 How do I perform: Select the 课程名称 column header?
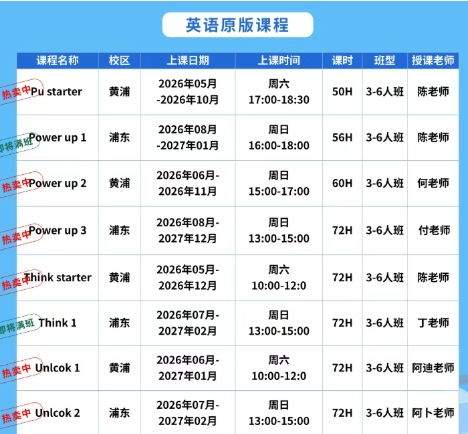[58, 61]
